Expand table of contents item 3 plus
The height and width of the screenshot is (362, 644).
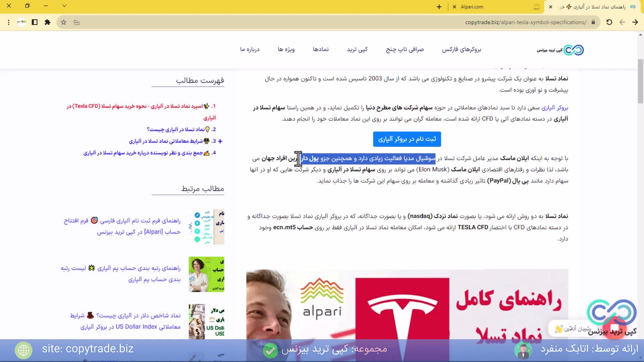coord(220,141)
